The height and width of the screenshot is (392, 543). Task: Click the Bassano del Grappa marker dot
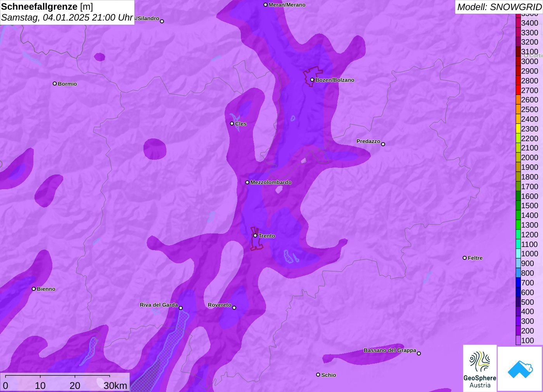pyautogui.click(x=419, y=353)
